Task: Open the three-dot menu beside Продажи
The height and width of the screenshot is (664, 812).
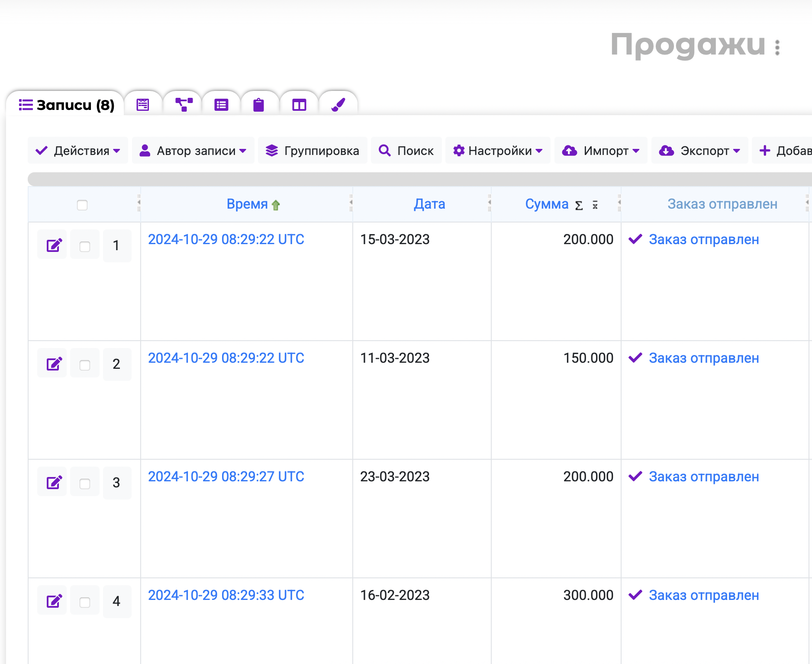Action: point(777,48)
